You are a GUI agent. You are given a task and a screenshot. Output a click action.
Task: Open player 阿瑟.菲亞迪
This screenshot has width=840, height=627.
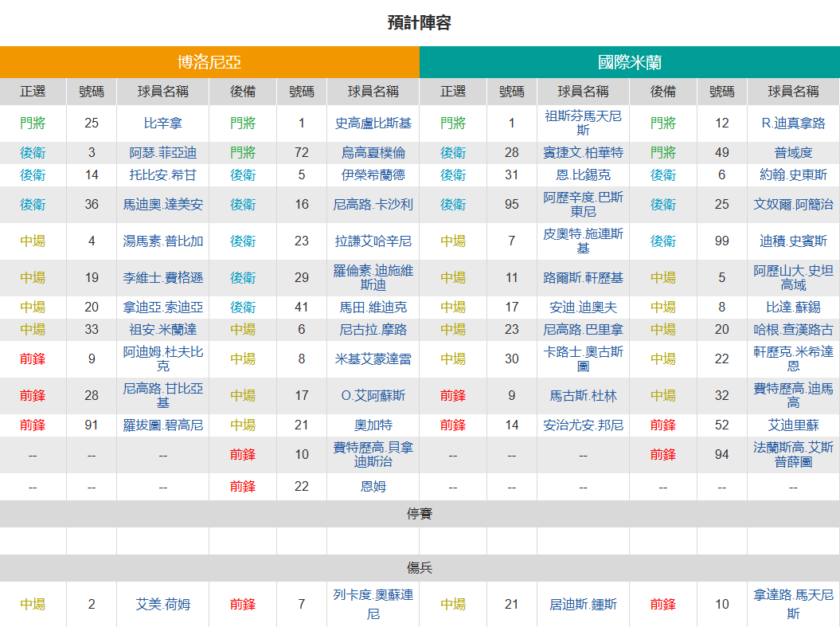pos(163,153)
